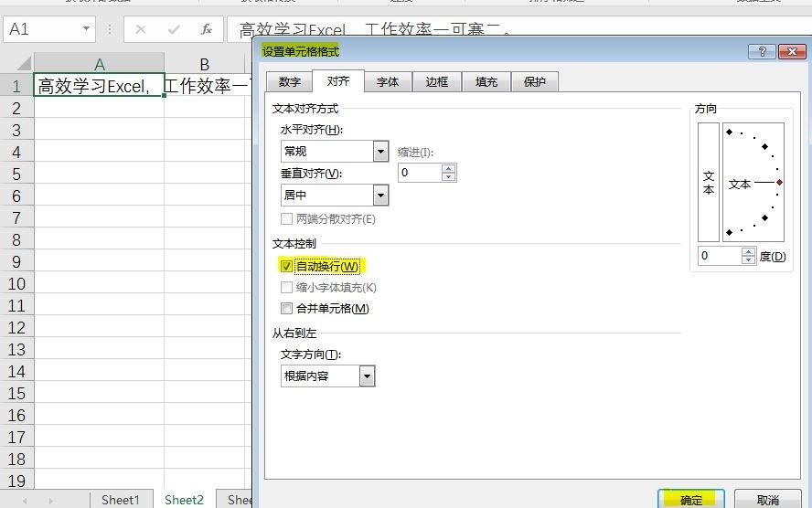Click the cancel entry X icon

click(141, 29)
